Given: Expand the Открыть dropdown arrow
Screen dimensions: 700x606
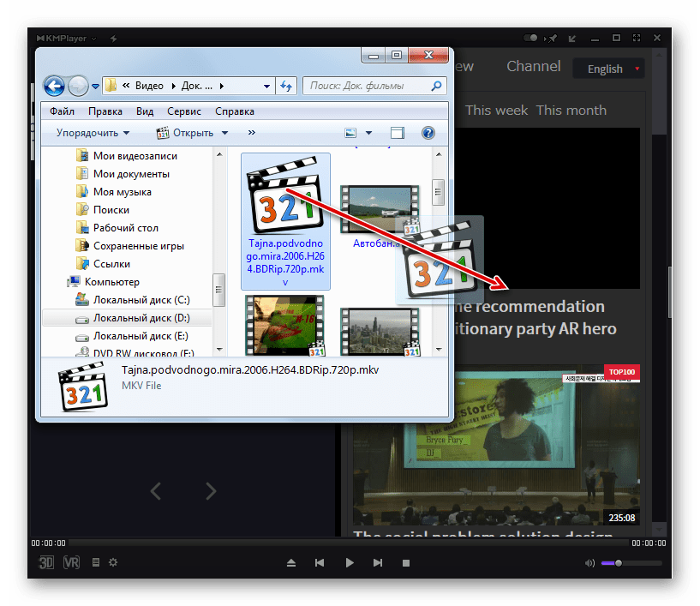Looking at the screenshot, I should [225, 133].
